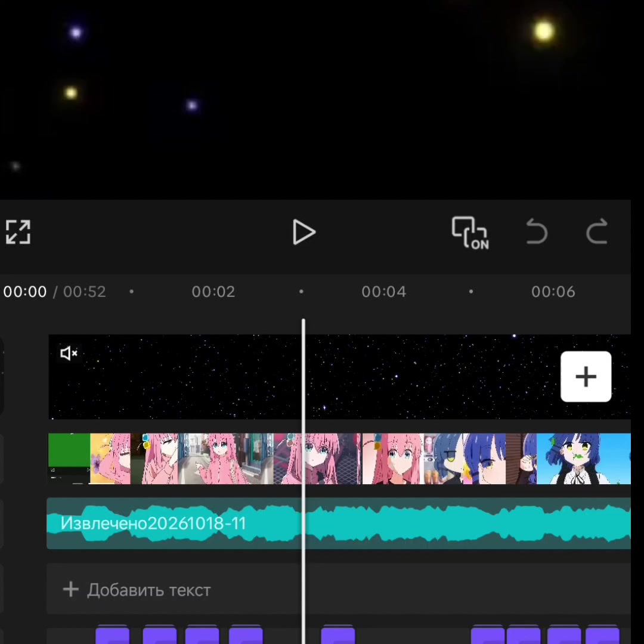Select the blue-haired girl overlay clip
This screenshot has width=644, height=644.
tap(583, 459)
